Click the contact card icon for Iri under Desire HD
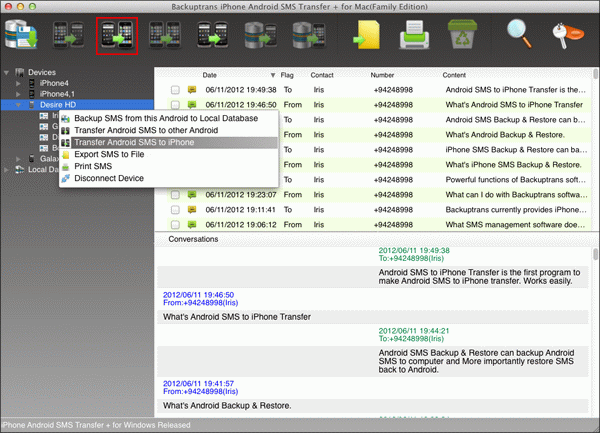600x433 pixels. click(44, 116)
